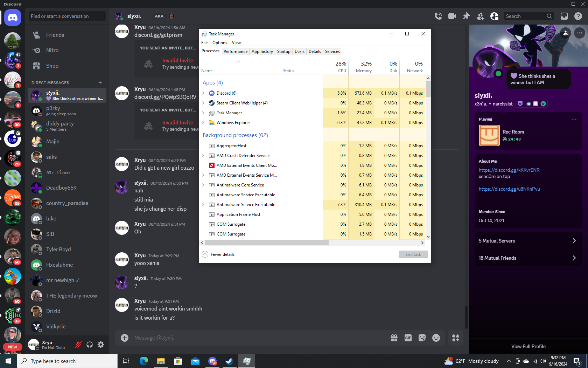
Task: Open the emoji picker
Action: 436,338
